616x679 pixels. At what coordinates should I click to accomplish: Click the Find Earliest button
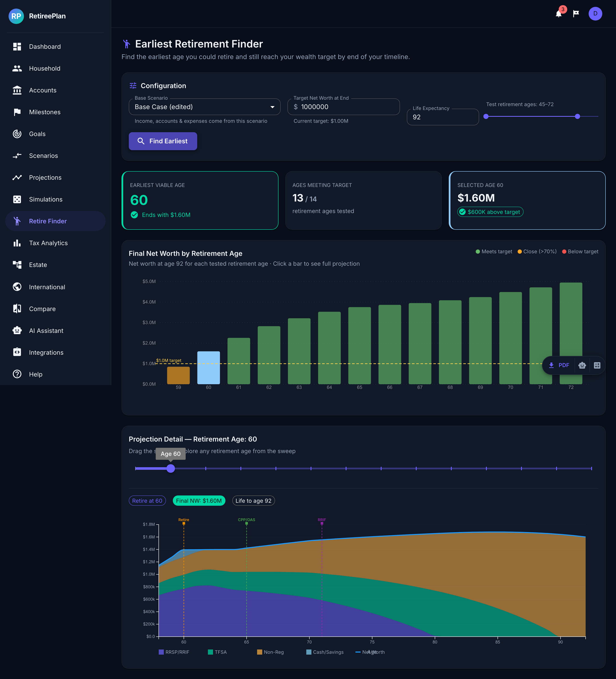[x=163, y=141]
